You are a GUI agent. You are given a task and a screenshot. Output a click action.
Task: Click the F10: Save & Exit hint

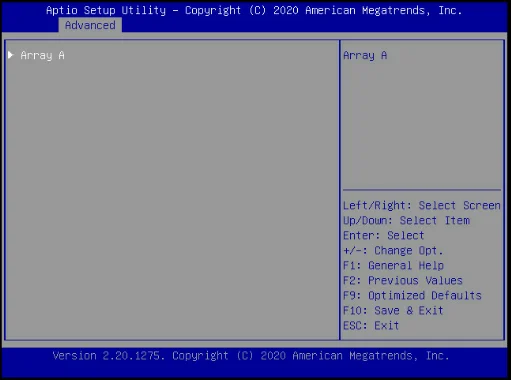[x=393, y=310]
